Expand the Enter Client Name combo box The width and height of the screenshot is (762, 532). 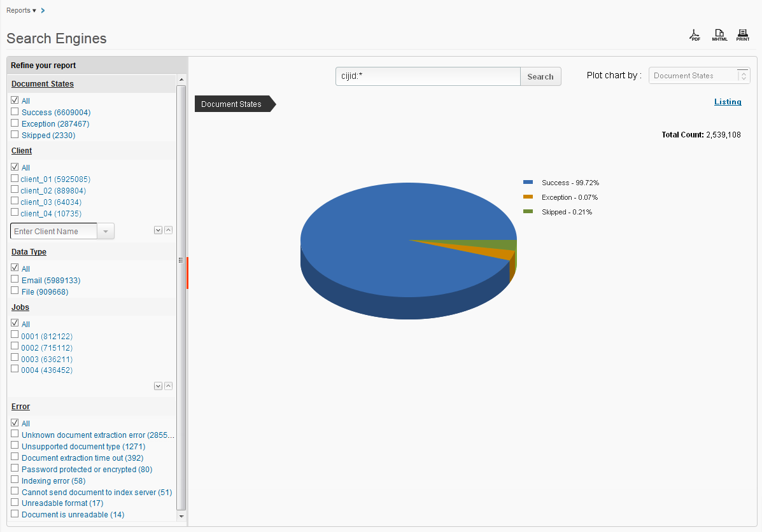coord(106,231)
